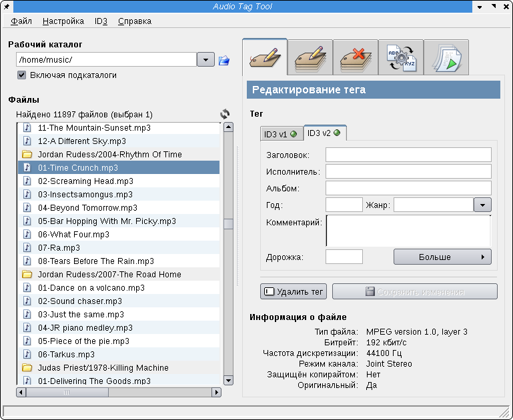Click the file list scroll left arrow

point(21,392)
